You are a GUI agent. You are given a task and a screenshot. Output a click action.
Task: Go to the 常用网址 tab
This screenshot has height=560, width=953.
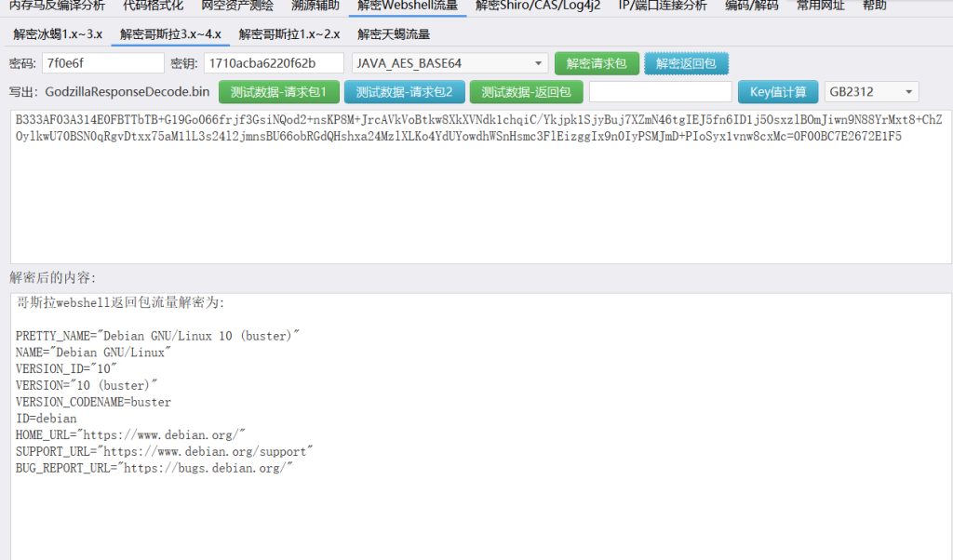821,6
